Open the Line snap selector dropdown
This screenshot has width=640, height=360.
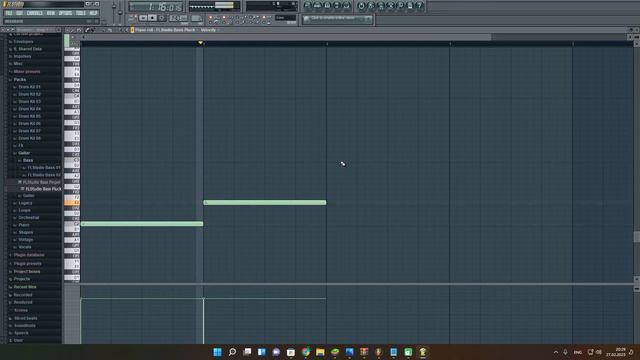point(285,18)
